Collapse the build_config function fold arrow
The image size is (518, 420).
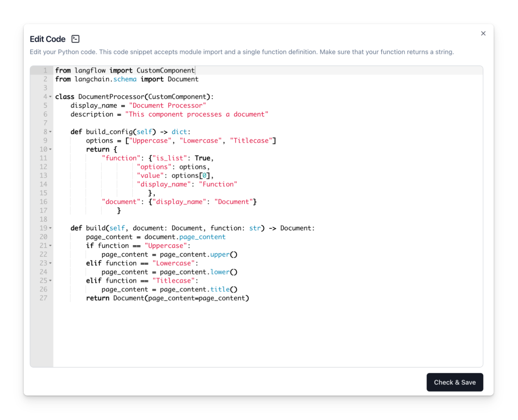pyautogui.click(x=50, y=132)
